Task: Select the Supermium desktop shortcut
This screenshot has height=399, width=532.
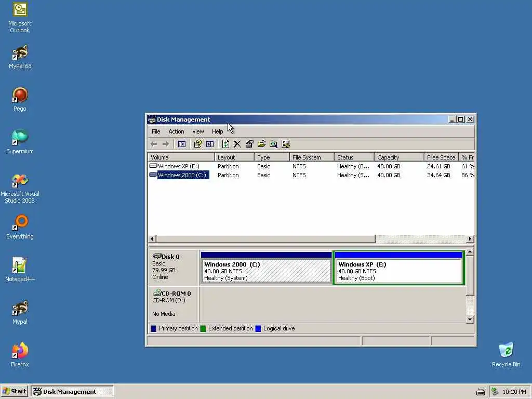Action: pos(20,142)
